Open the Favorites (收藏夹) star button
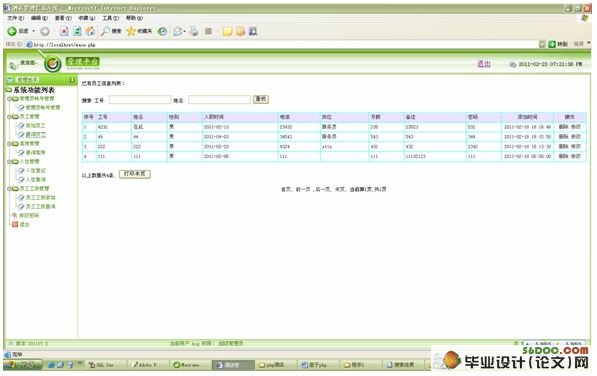 (x=139, y=31)
